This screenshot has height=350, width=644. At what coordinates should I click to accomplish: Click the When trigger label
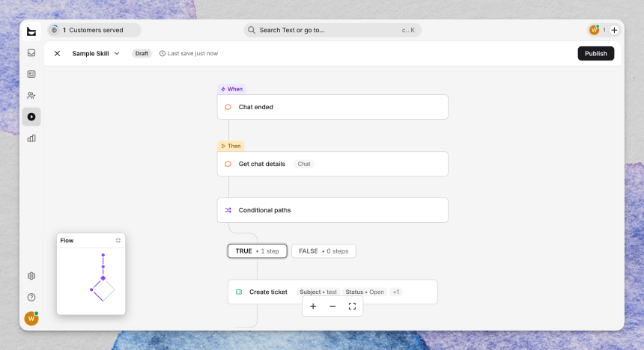pos(231,89)
